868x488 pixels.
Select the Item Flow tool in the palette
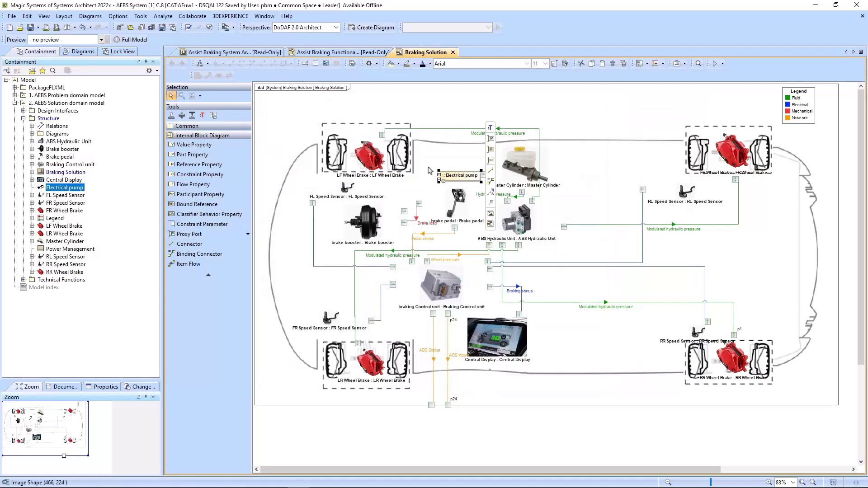pyautogui.click(x=188, y=264)
